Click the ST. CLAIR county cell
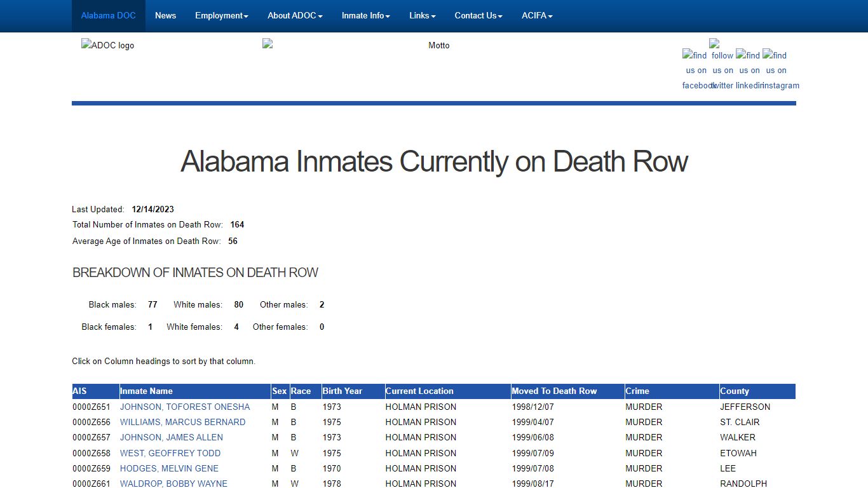This screenshot has height=488, width=868. pos(740,422)
